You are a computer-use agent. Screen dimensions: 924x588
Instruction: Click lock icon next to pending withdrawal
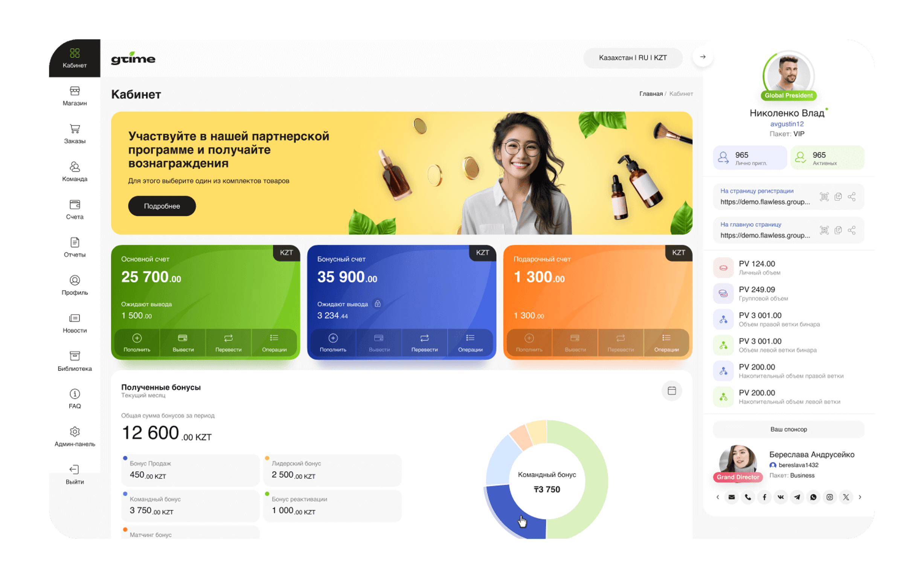(378, 304)
